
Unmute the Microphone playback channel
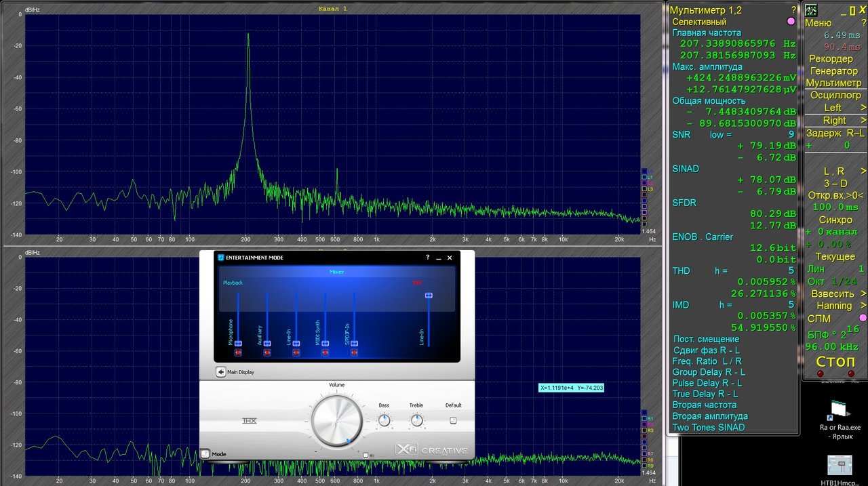(238, 352)
